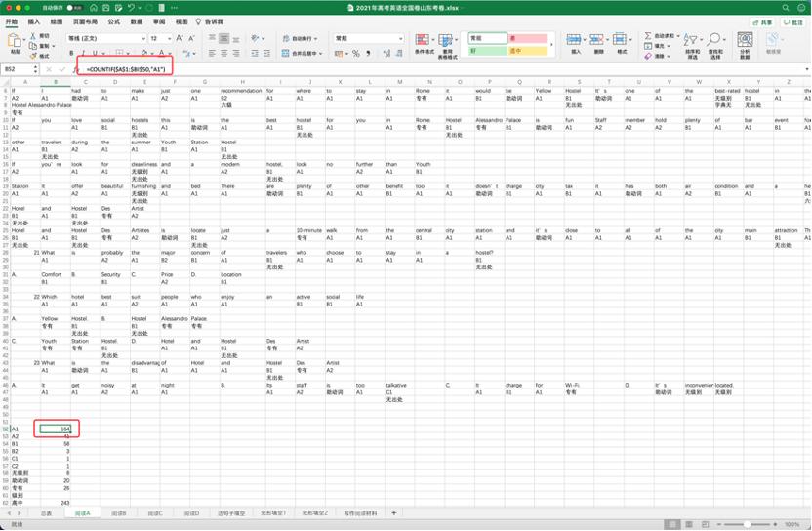Image resolution: width=812 pixels, height=531 pixels.
Task: Click Wrap Text (自动换行) button
Action: 300,39
